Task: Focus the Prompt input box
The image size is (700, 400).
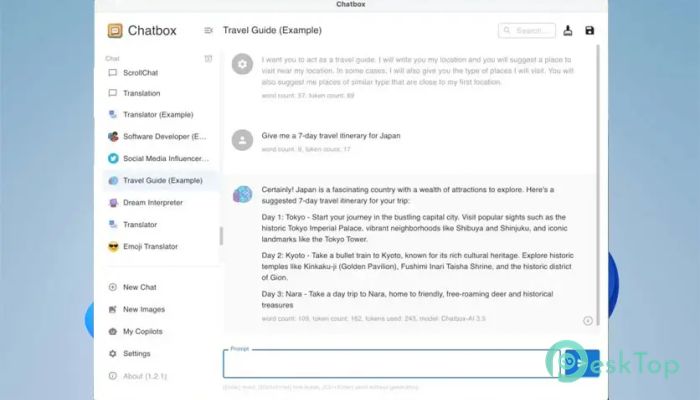Action: click(392, 364)
